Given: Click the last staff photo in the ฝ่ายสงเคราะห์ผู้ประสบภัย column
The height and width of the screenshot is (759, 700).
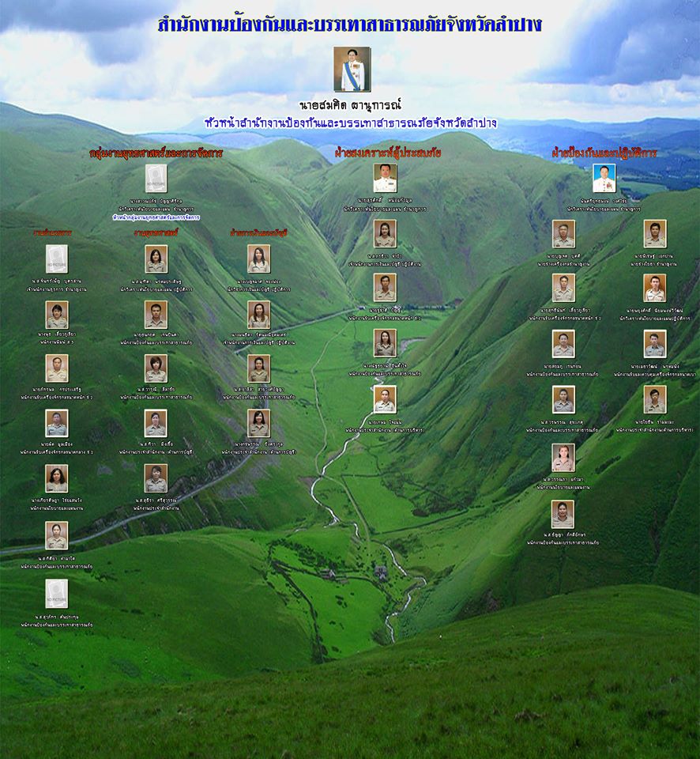Looking at the screenshot, I should point(385,399).
